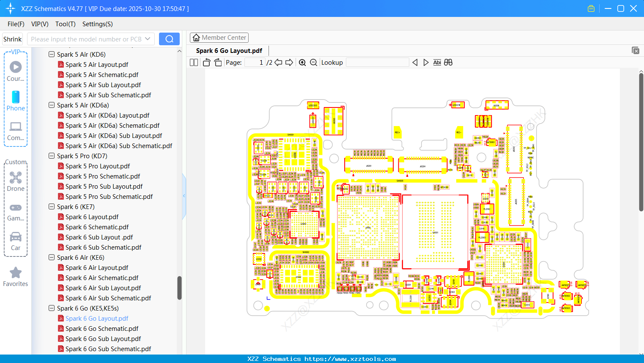Open the Tool(T) menu
This screenshot has width=644, height=363.
pyautogui.click(x=65, y=24)
